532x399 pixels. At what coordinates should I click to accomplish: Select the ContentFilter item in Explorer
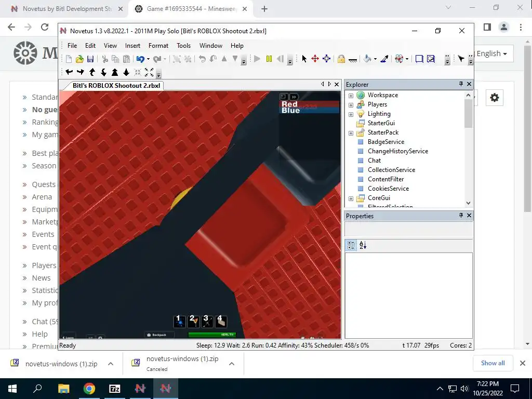tap(386, 179)
